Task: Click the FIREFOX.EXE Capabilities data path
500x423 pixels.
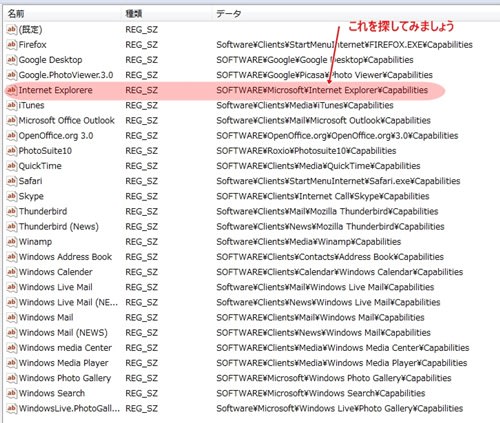Action: point(344,45)
